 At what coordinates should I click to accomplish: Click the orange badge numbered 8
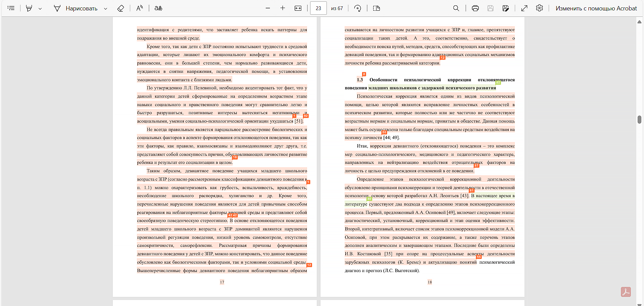[x=364, y=74]
